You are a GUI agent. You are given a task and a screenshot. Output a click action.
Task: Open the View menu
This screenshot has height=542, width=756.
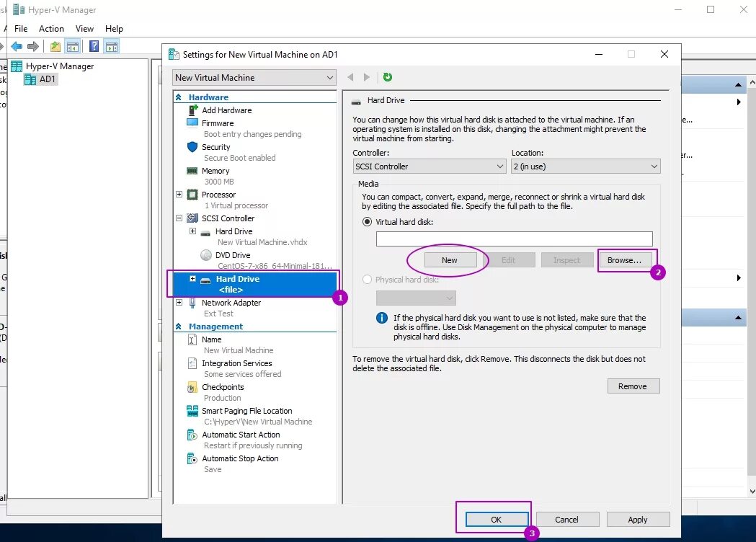pyautogui.click(x=84, y=28)
